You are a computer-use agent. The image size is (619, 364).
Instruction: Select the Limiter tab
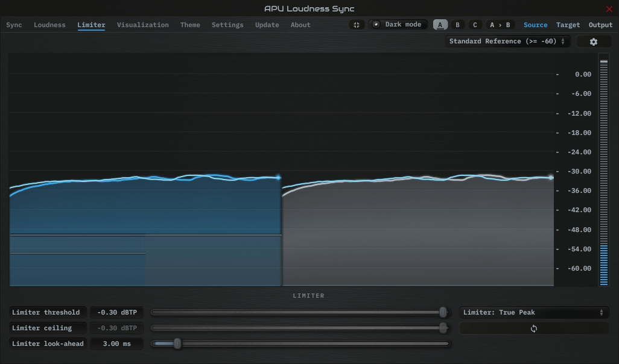click(91, 25)
